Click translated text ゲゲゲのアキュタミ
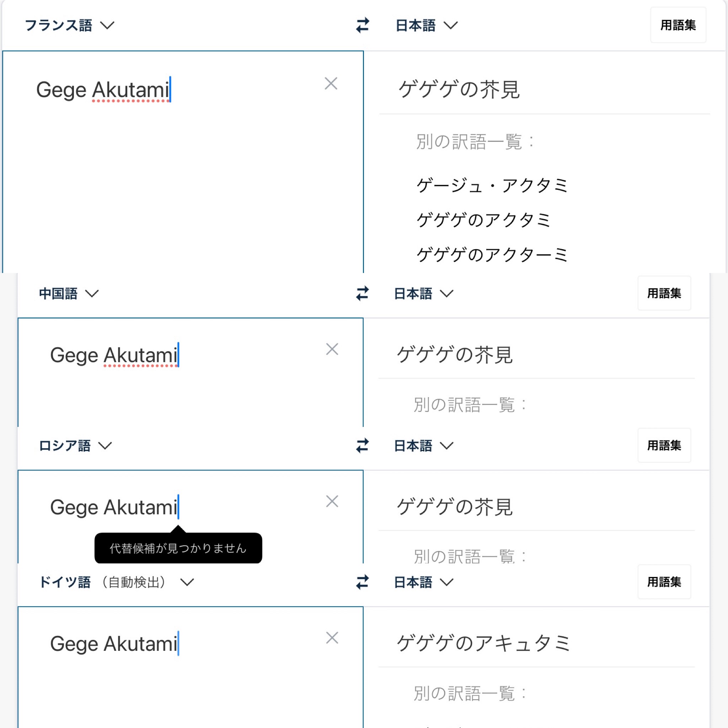The image size is (728, 728). 484,643
